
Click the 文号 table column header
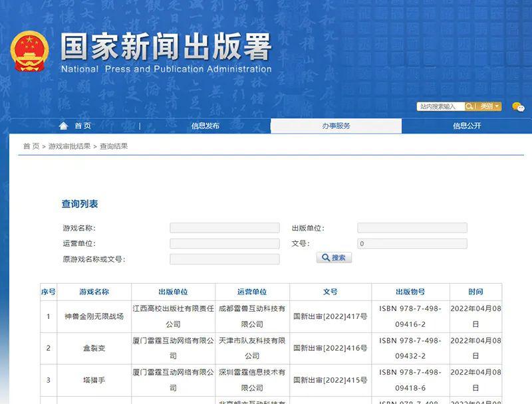331,292
